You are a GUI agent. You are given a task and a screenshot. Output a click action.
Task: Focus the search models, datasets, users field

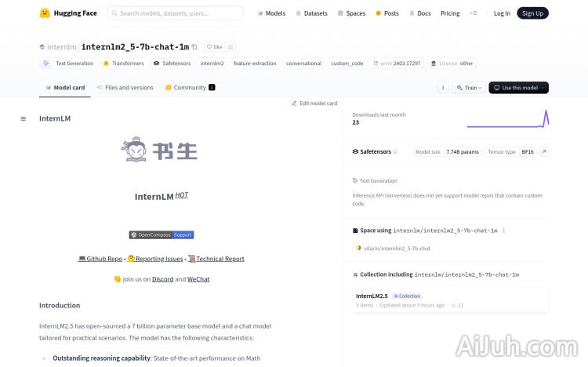(175, 13)
